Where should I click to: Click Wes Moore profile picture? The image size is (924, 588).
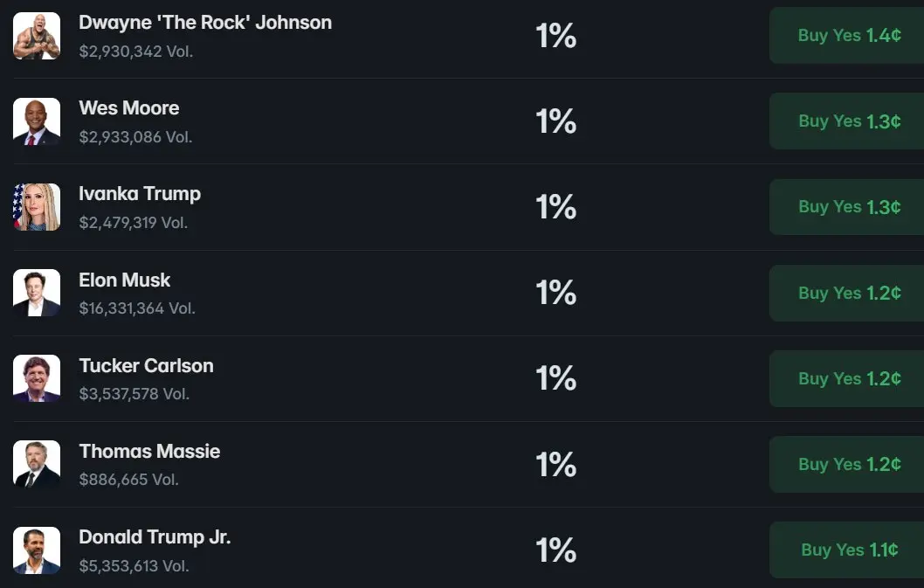[x=37, y=121]
